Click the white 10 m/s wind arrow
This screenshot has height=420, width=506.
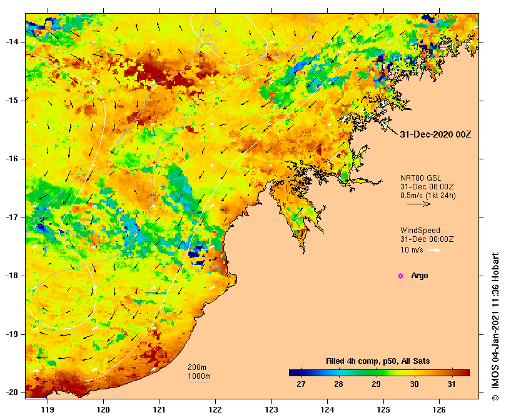coord(434,250)
